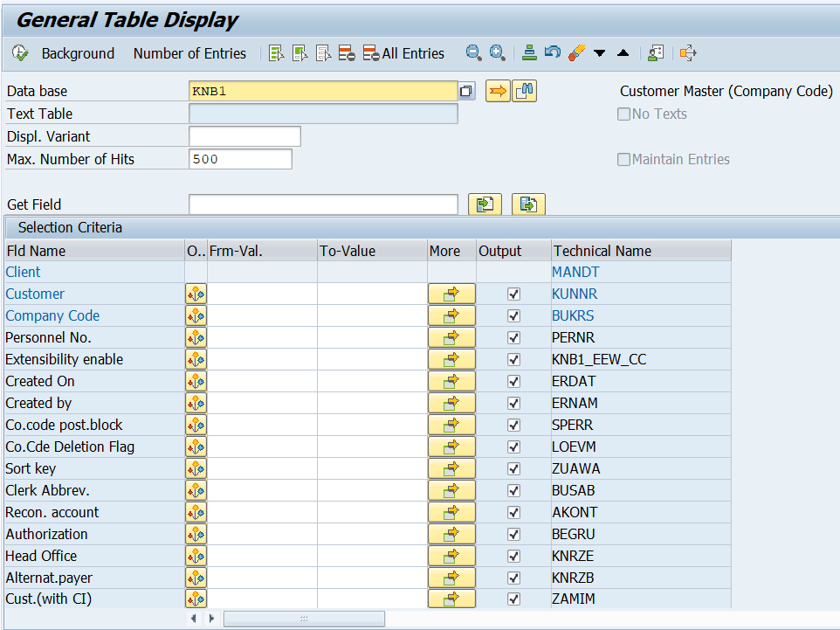Click the Get Field input box
Image resolution: width=840 pixels, height=630 pixels.
tap(323, 204)
